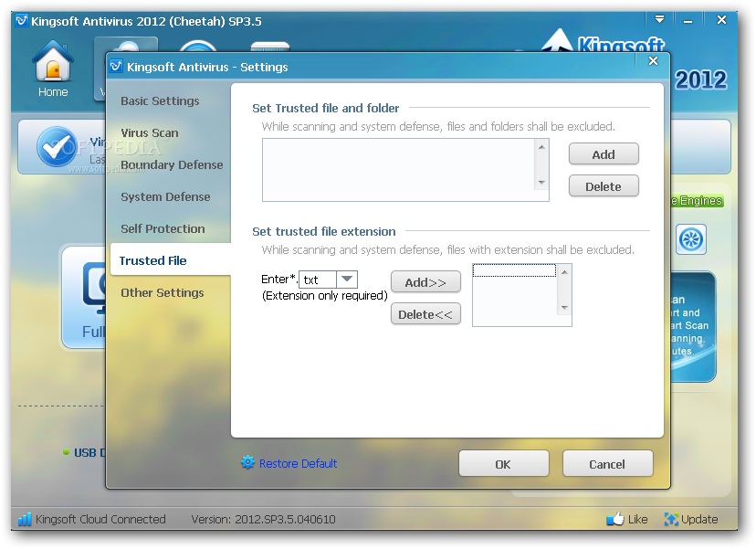Open the Full scan monitor icon
Screen dimensions: 756x549
(x=95, y=289)
